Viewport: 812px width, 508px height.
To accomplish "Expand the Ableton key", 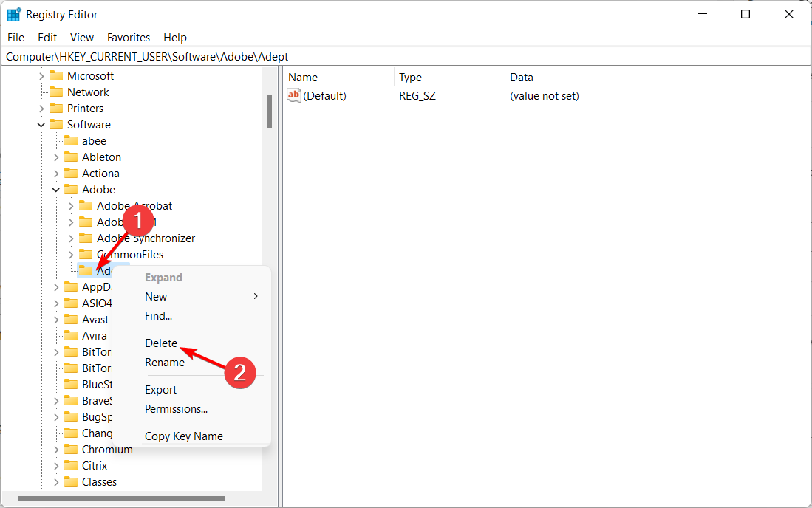I will pyautogui.click(x=56, y=157).
